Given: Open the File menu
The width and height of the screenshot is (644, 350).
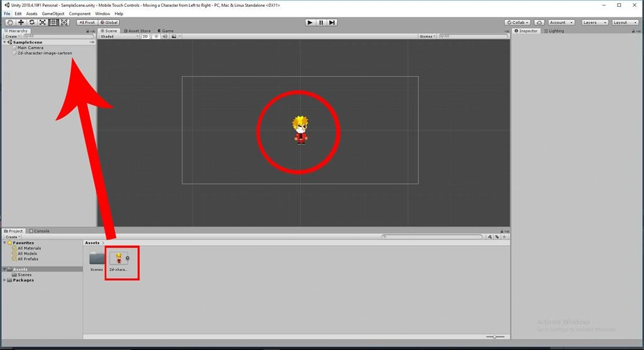Looking at the screenshot, I should coord(7,14).
